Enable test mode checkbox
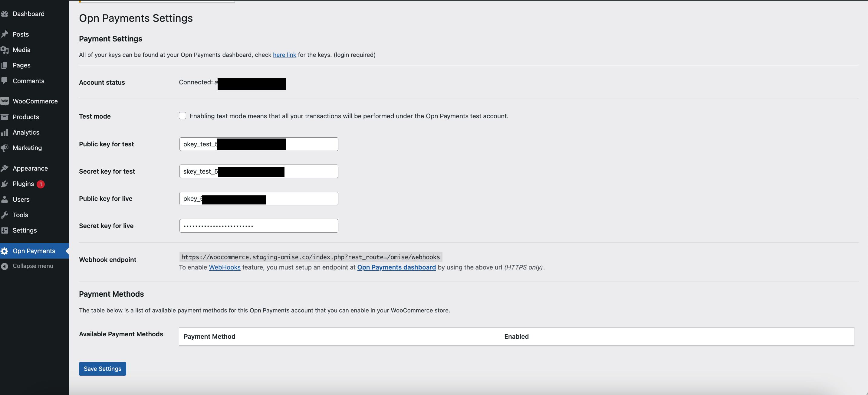Screen dimensions: 868x395 pyautogui.click(x=182, y=116)
